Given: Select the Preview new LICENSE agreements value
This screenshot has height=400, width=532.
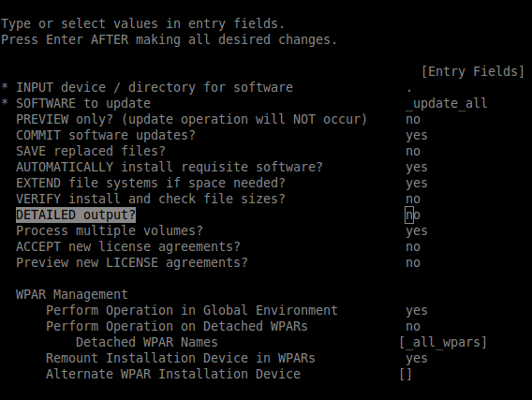Looking at the screenshot, I should coord(413,263).
